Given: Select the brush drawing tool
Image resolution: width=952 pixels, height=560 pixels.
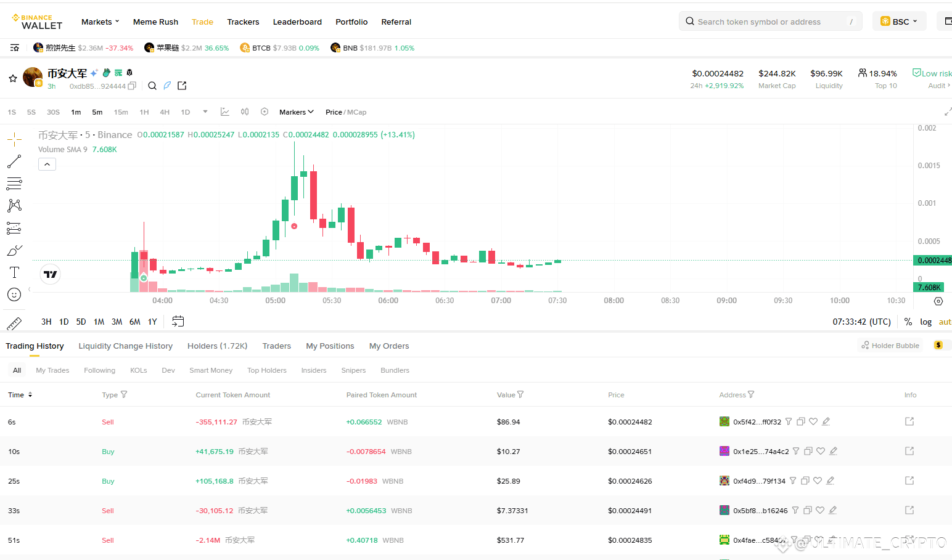Looking at the screenshot, I should pyautogui.click(x=14, y=250).
